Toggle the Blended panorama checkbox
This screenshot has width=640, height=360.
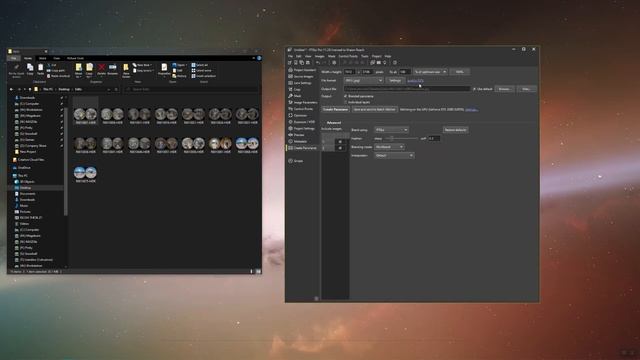pyautogui.click(x=346, y=96)
